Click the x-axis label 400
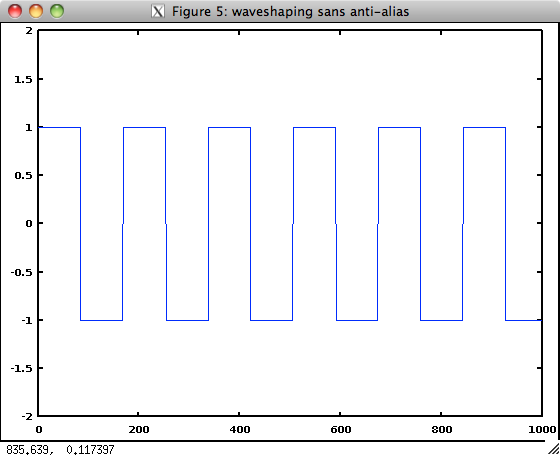The height and width of the screenshot is (455, 560). [240, 429]
